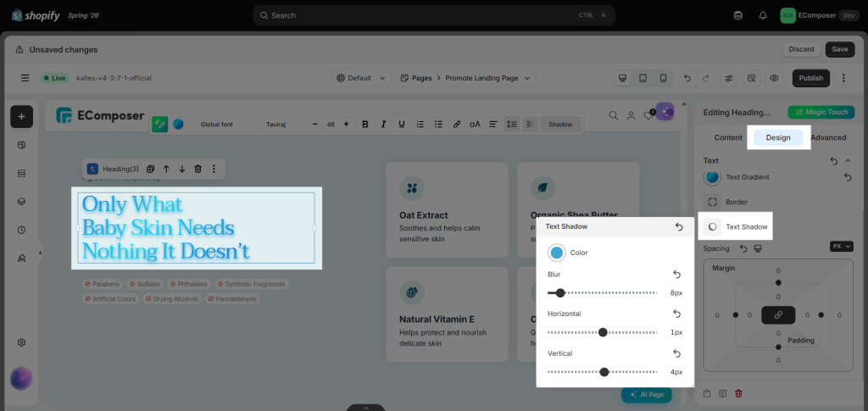Reset the Blur value in Text Shadow
868x411 pixels.
pos(676,275)
